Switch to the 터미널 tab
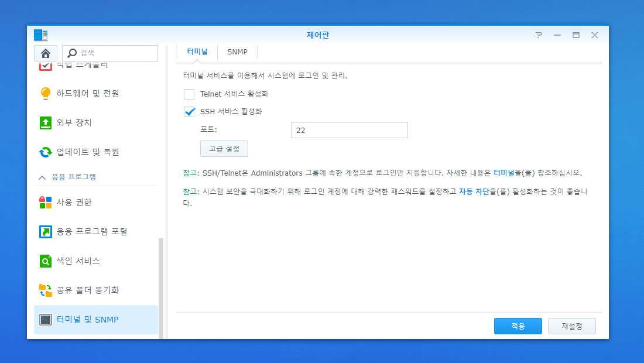 pos(197,52)
